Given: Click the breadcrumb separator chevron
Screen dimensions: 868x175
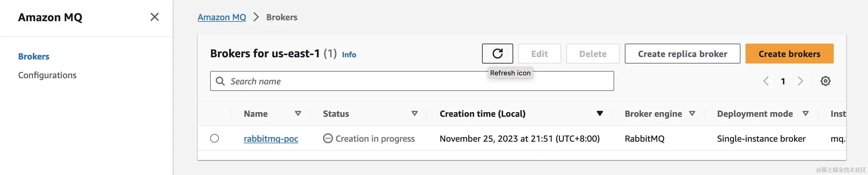Looking at the screenshot, I should pos(256,17).
